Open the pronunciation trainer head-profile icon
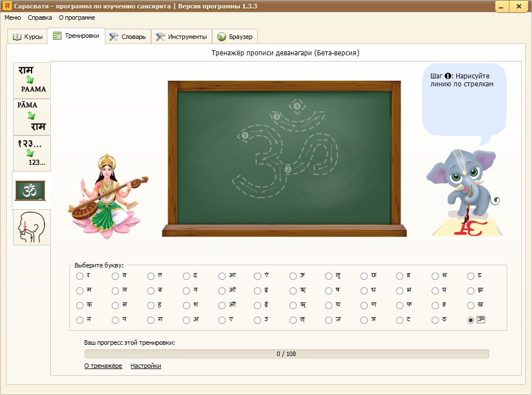The width and height of the screenshot is (532, 395). [32, 227]
